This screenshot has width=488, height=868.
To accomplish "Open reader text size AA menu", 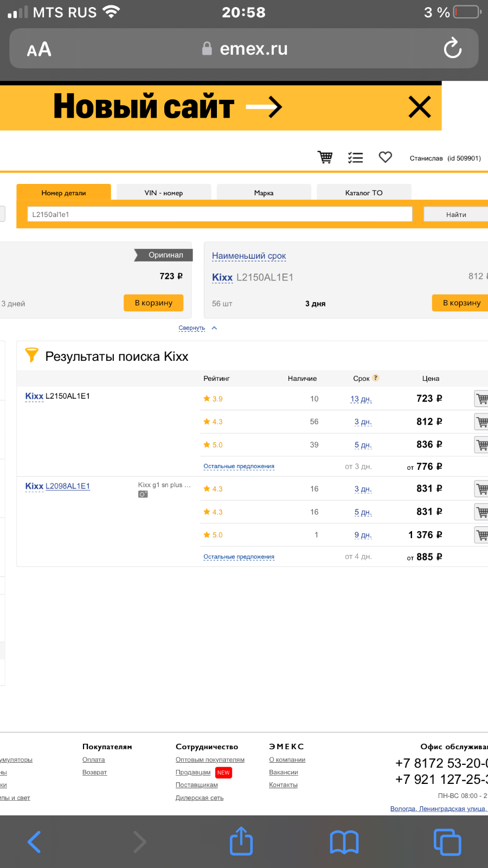I will click(39, 49).
